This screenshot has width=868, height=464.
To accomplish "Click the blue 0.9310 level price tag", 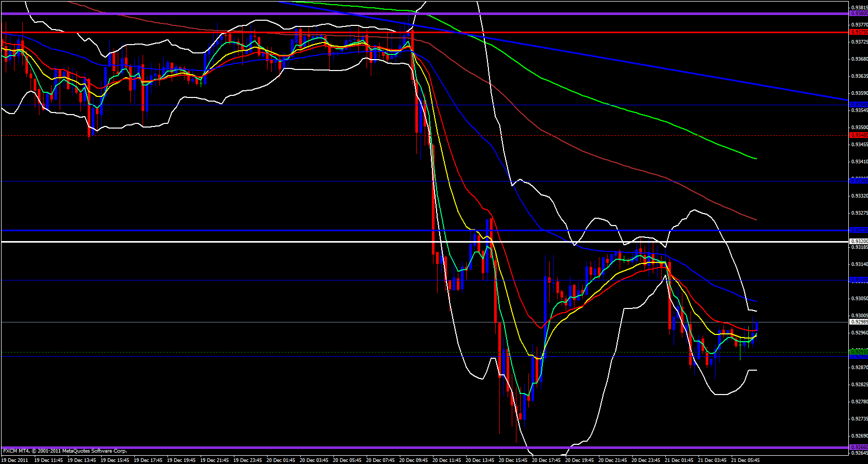I will click(858, 280).
